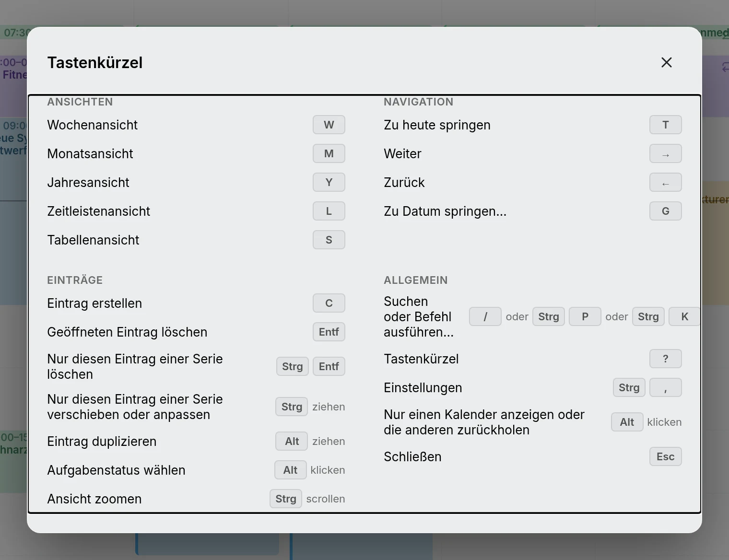Click the "ALLGEMEIN" section heading

click(x=416, y=280)
